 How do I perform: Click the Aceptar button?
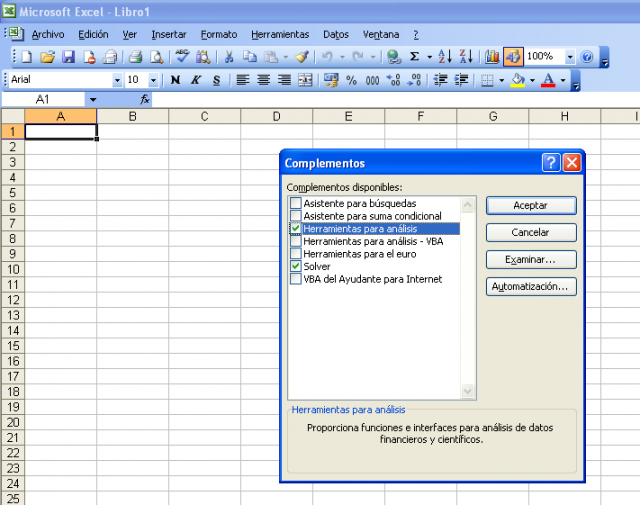pos(531,205)
